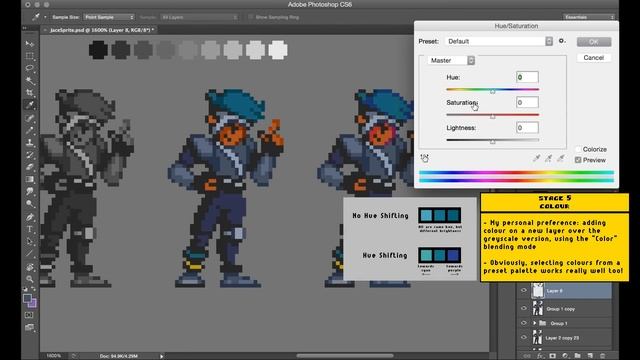
Task: Create a new layer icon
Action: [590, 356]
